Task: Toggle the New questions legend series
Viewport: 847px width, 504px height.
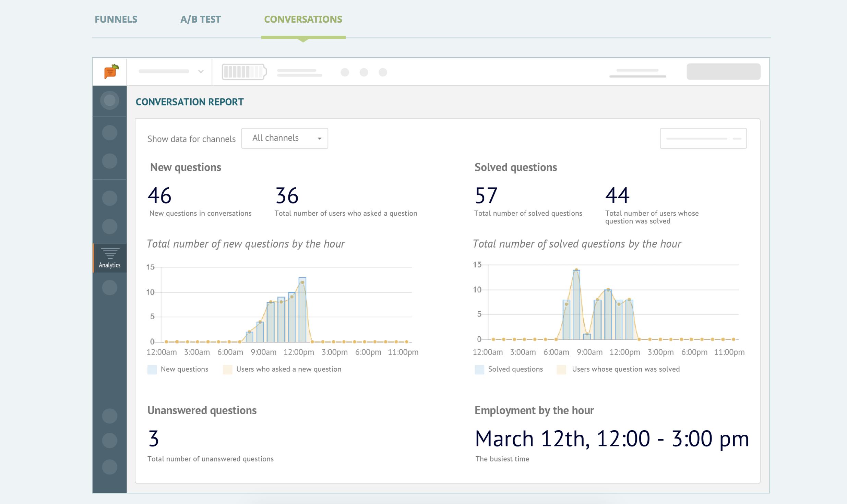Action: [178, 369]
